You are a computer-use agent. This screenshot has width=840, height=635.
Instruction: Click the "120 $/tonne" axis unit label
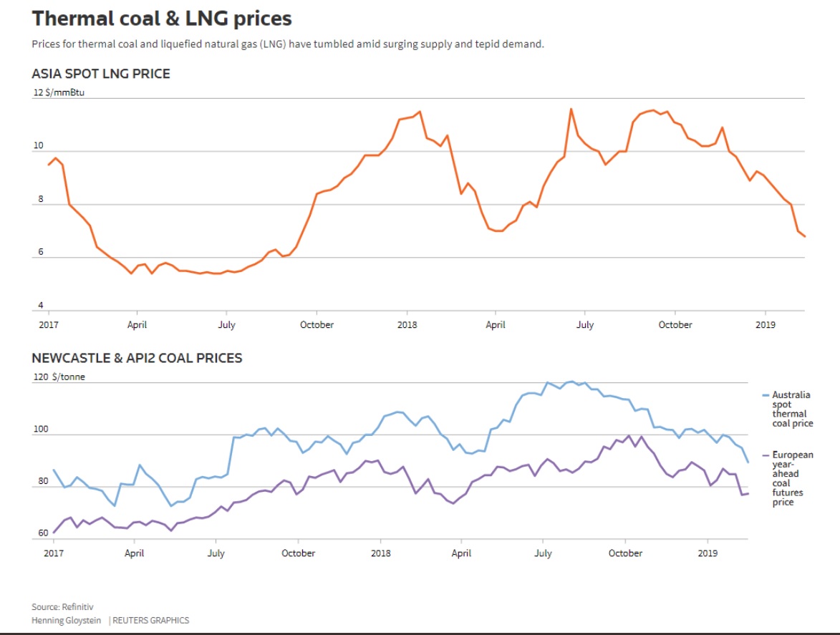pyautogui.click(x=59, y=377)
